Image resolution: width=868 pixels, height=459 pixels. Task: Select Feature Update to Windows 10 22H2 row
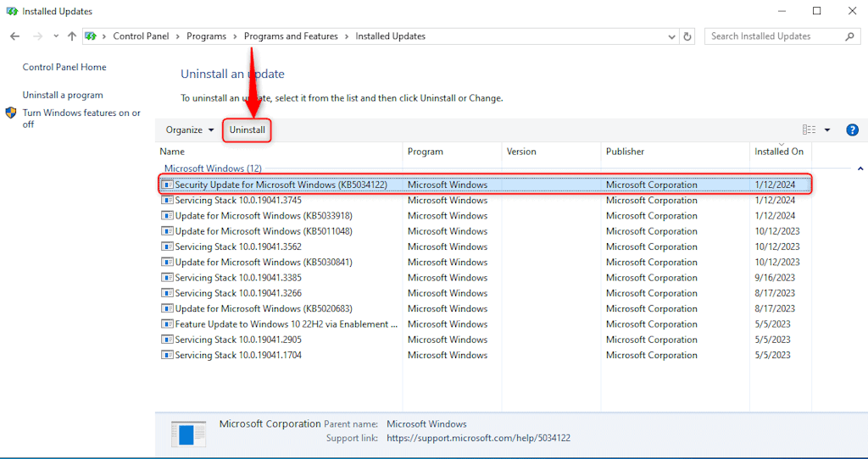tap(485, 324)
